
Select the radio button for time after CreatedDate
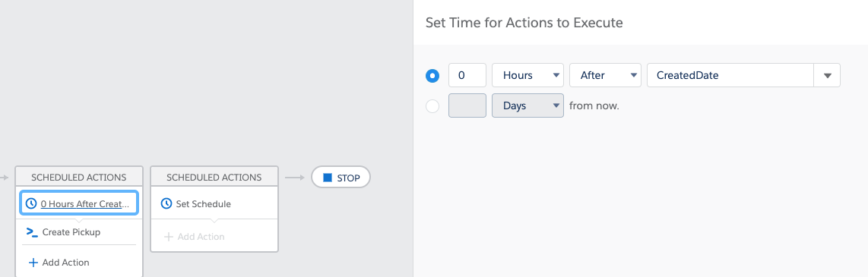point(432,76)
